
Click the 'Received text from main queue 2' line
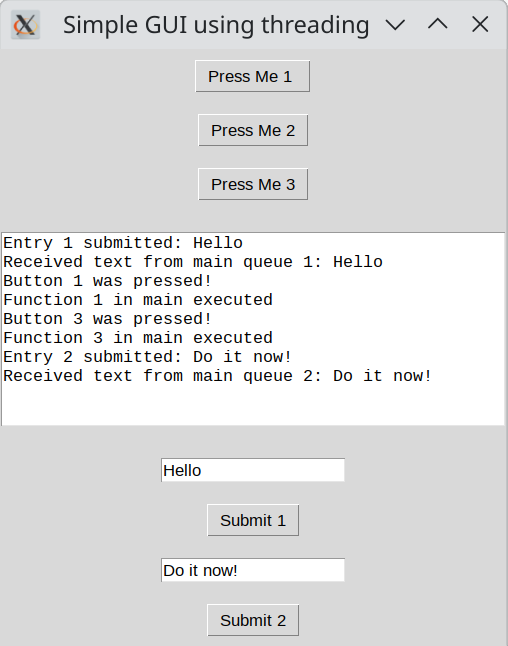tap(217, 375)
